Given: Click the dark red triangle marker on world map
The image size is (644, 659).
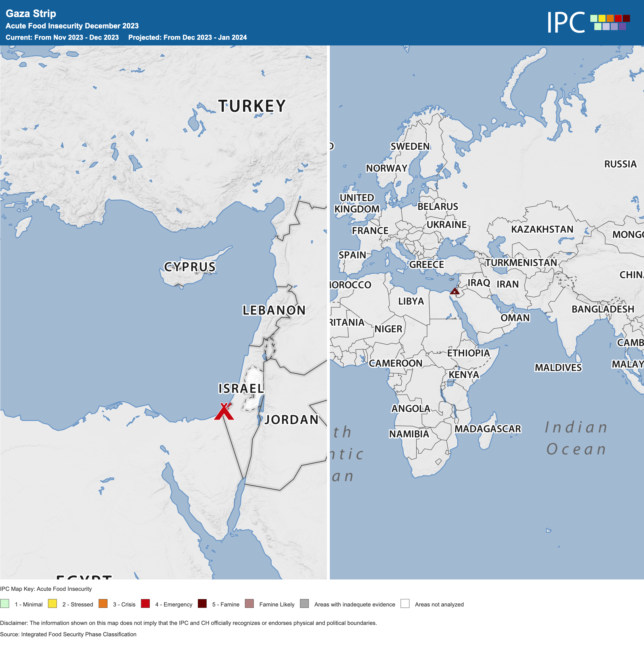Looking at the screenshot, I should point(454,291).
